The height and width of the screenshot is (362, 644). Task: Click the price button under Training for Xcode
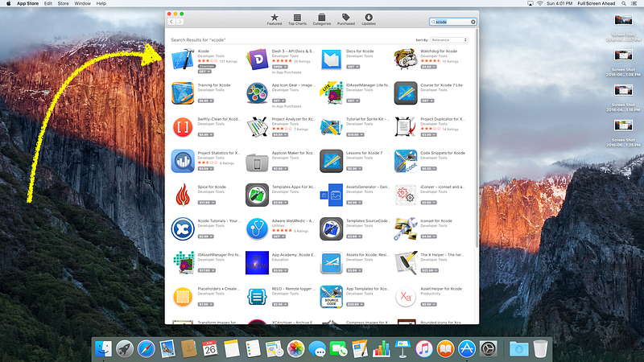[x=206, y=101]
